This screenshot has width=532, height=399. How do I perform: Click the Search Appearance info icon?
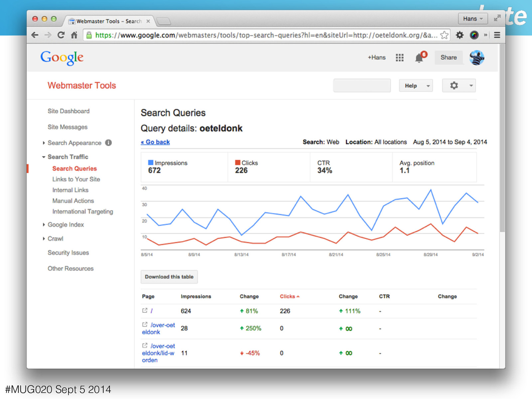[108, 143]
